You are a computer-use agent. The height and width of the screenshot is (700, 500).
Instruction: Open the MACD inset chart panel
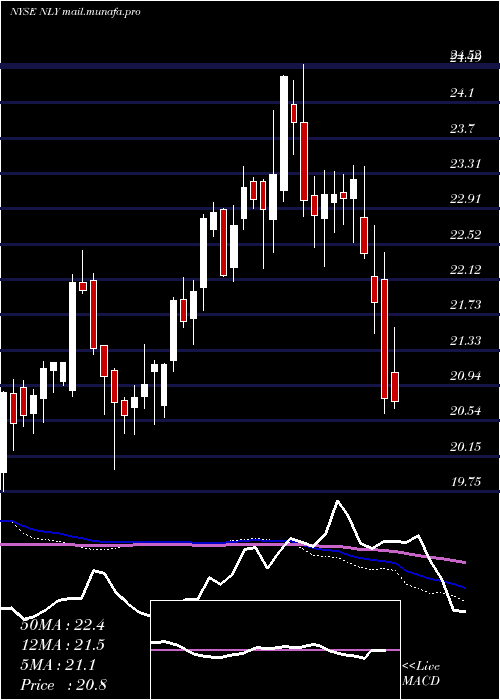click(275, 650)
